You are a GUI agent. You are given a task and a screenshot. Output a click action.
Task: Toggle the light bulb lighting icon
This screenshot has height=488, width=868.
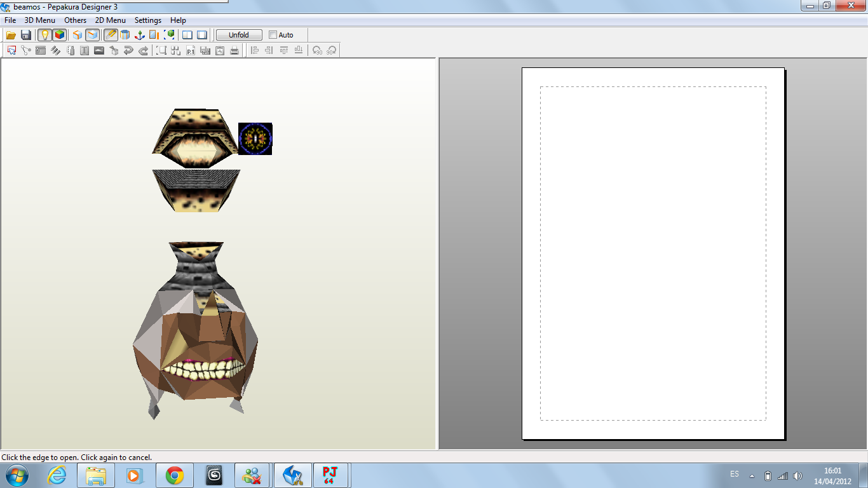point(44,35)
